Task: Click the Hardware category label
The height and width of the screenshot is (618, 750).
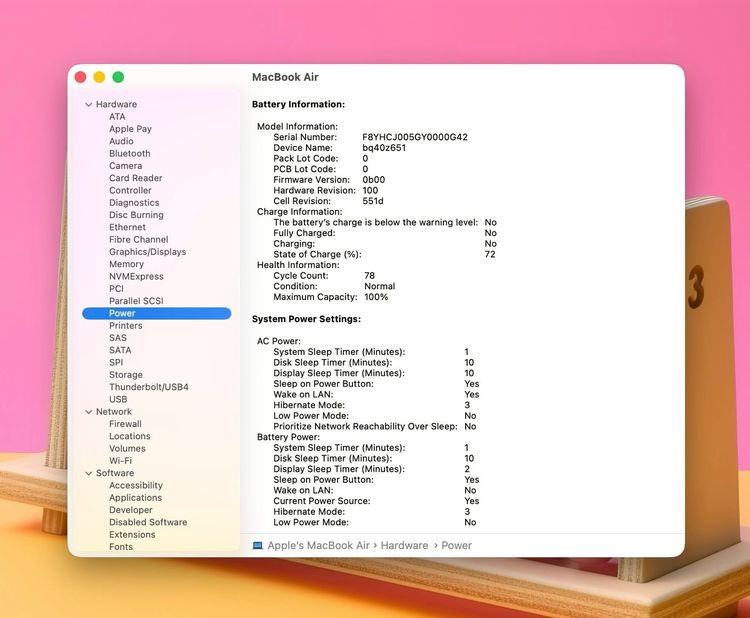Action: (116, 104)
